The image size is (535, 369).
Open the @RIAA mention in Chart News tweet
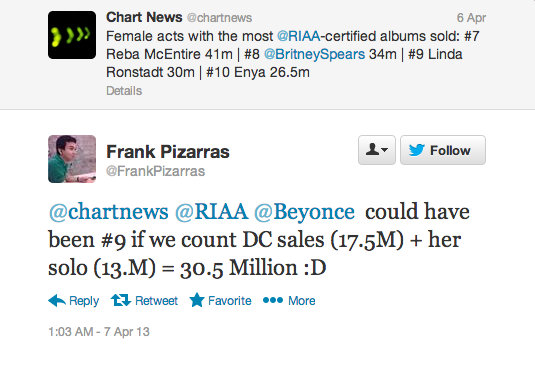(x=299, y=36)
